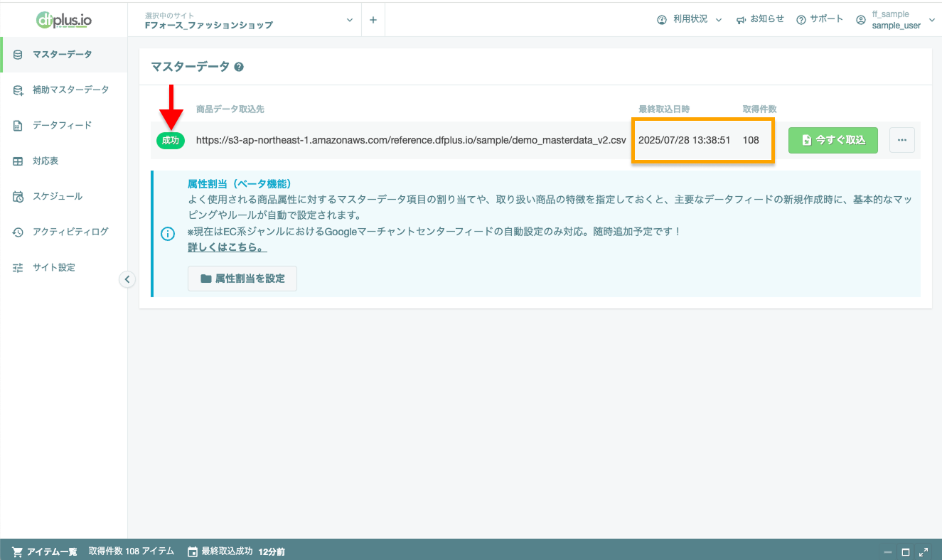Open the sample_user account menu

[x=896, y=20]
